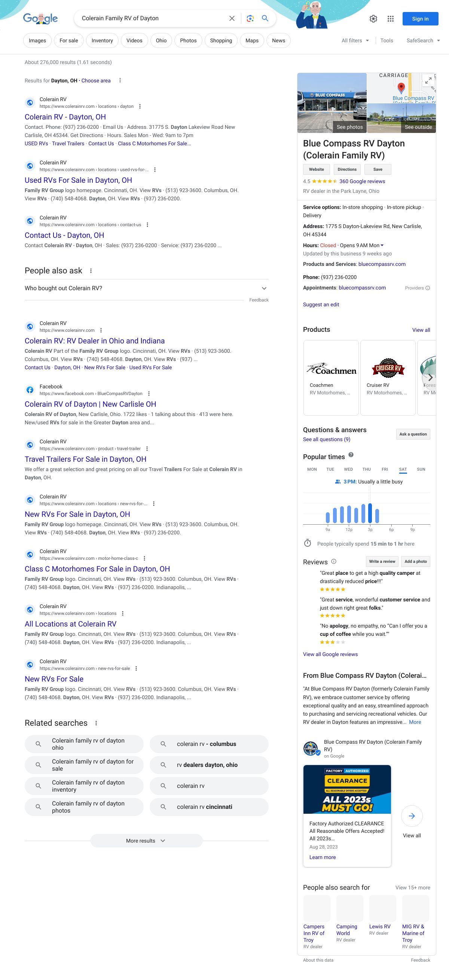Open the settings gear icon
Screen dimensions: 449x980
click(x=373, y=19)
